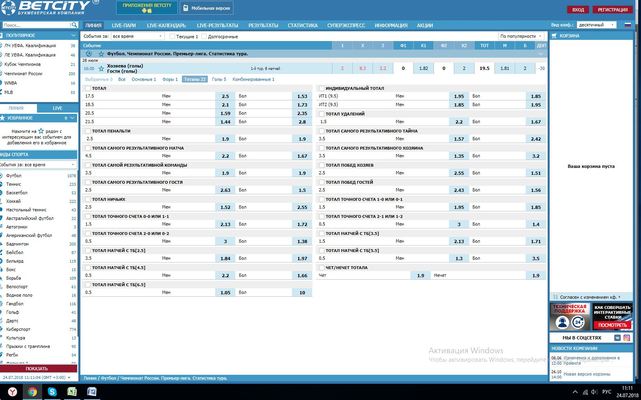Click the Betcity logo
The height and width of the screenshot is (400, 641).
click(45, 7)
